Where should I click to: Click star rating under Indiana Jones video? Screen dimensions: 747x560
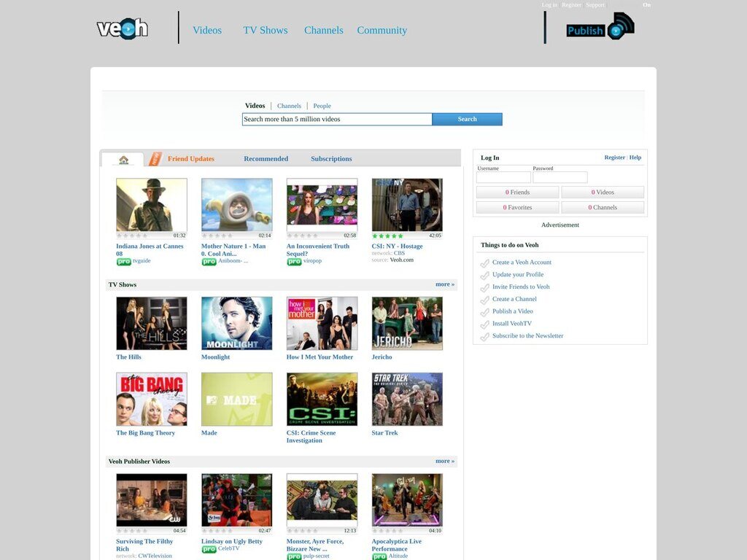tap(132, 236)
